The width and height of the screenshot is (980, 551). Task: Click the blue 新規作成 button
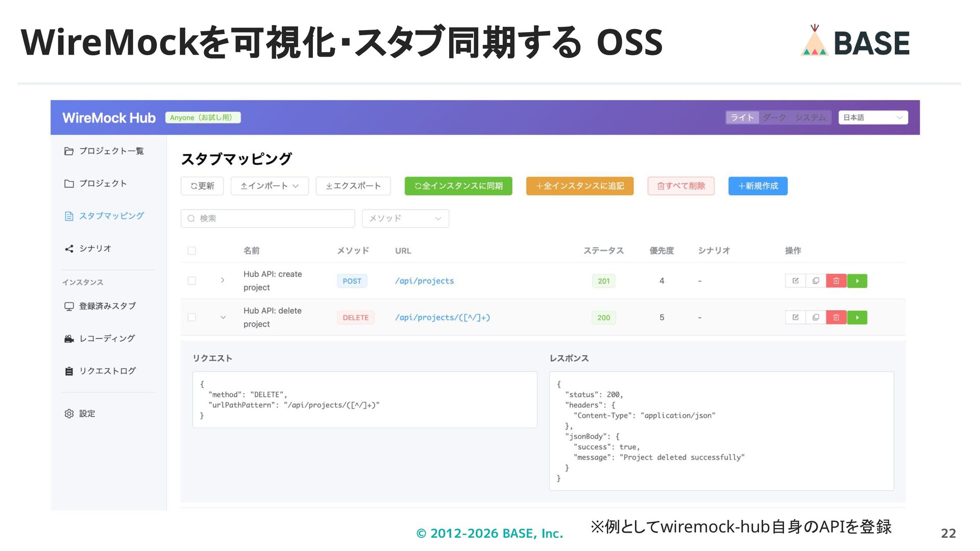click(x=758, y=186)
